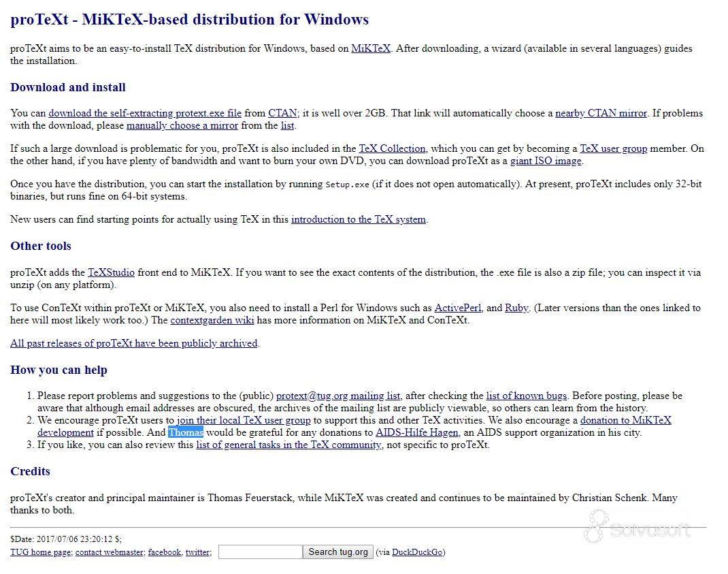The image size is (728, 574).
Task: Click the page title proTeXt - MiKTeX-based distribution
Action: (189, 20)
